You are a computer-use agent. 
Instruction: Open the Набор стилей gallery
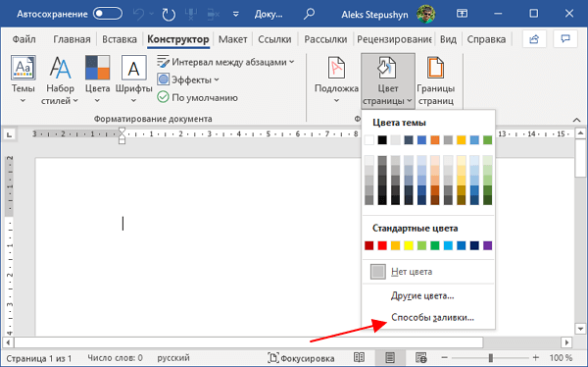(x=60, y=79)
